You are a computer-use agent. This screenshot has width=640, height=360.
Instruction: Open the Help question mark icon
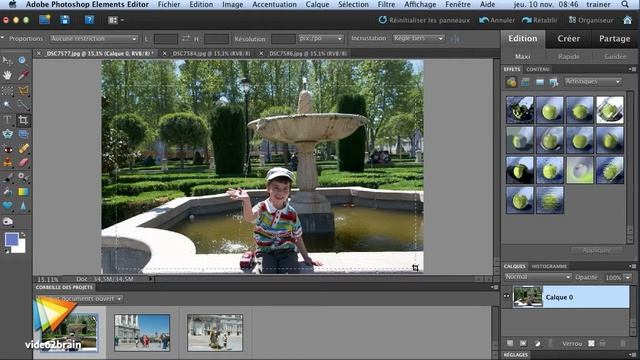pyautogui.click(x=89, y=20)
